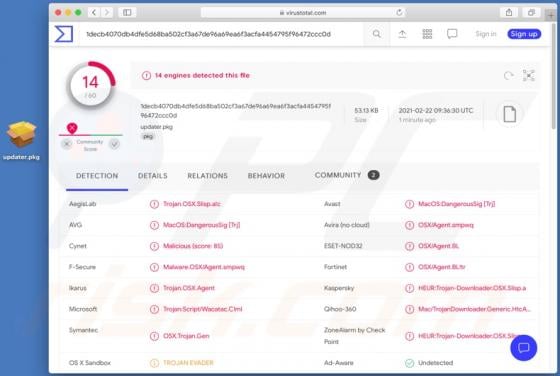Show Safari tab overview icon
Image resolution: width=560 pixels, height=376 pixels.
(531, 12)
